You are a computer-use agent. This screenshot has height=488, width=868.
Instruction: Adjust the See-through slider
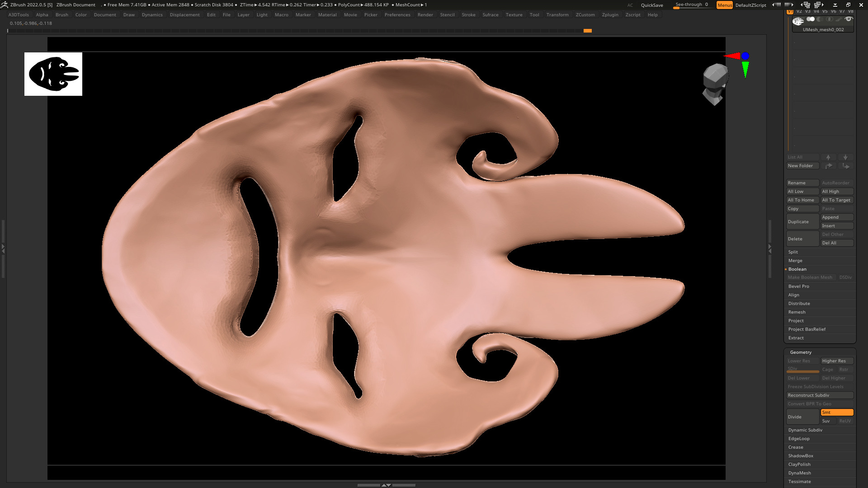(x=692, y=5)
